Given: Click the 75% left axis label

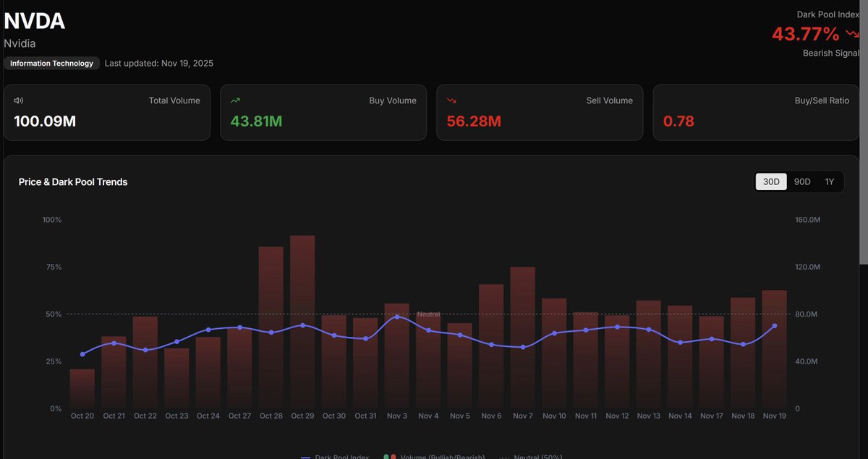Looking at the screenshot, I should pyautogui.click(x=54, y=267).
